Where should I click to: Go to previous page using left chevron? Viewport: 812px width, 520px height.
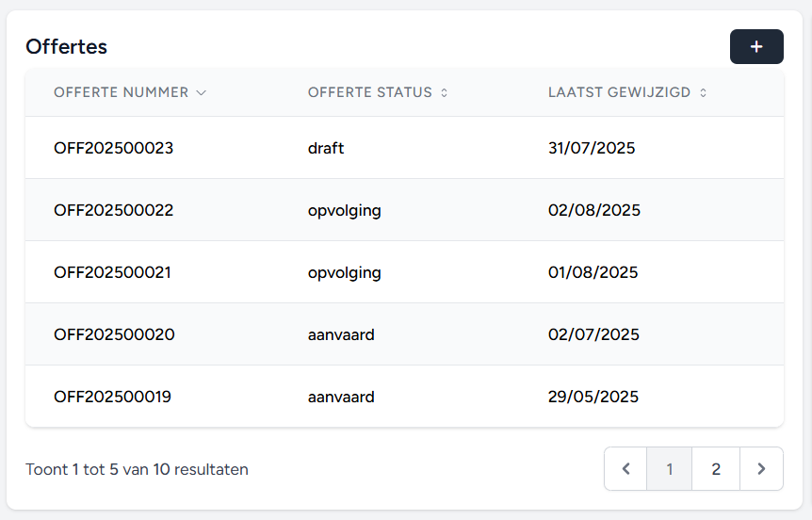625,469
